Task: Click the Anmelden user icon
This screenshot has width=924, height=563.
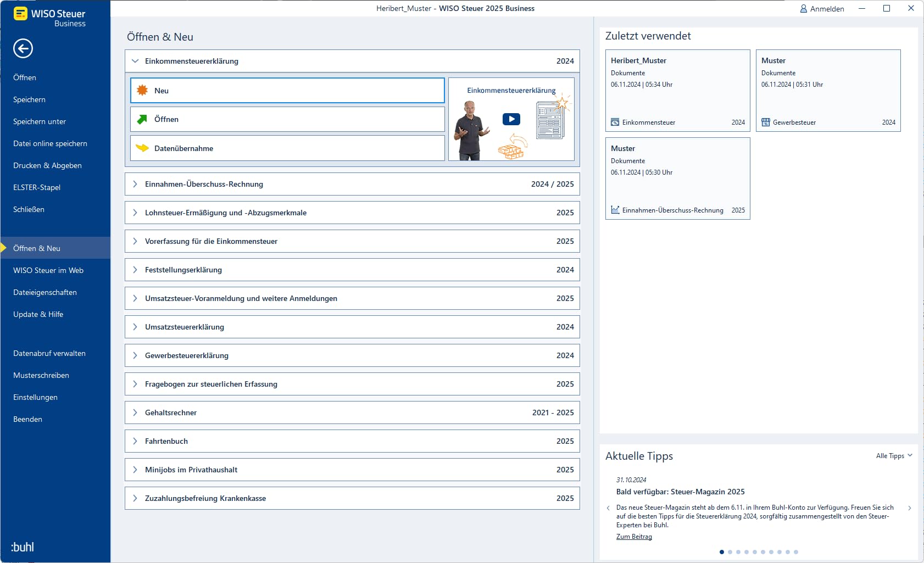Action: point(803,9)
